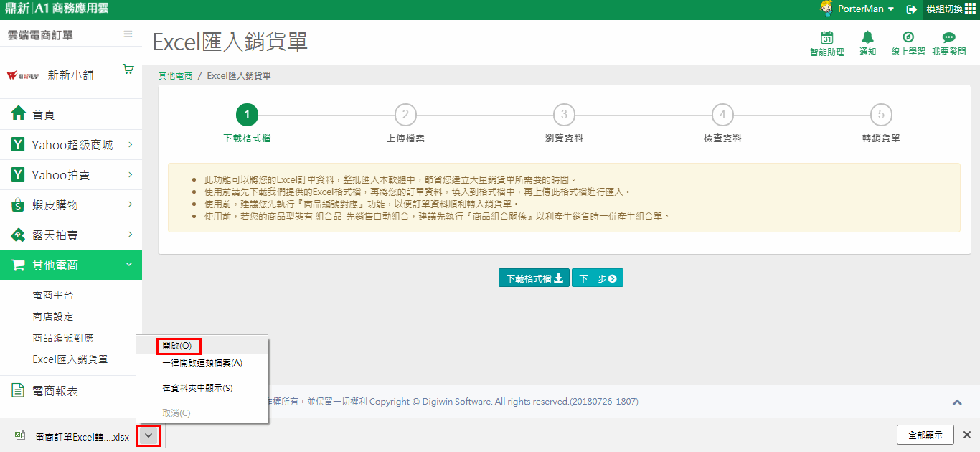Choose 在資料夾中顯示(S) from menu
This screenshot has height=452, width=980.
click(197, 388)
